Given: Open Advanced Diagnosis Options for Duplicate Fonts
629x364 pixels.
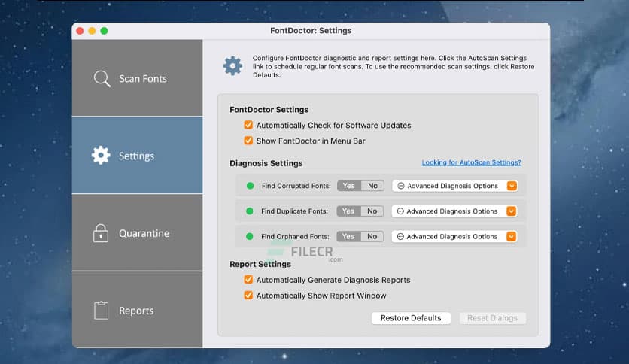Looking at the screenshot, I should (x=454, y=211).
